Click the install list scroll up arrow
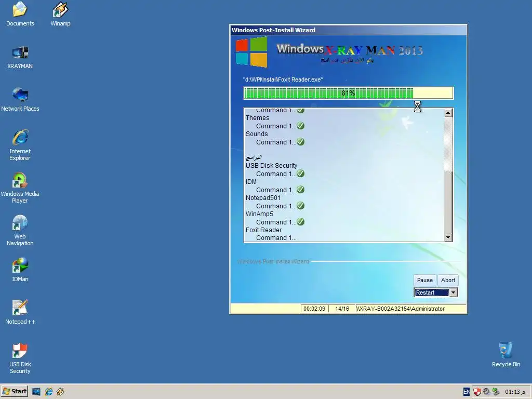Screen dimensions: 532x399 [x=448, y=113]
